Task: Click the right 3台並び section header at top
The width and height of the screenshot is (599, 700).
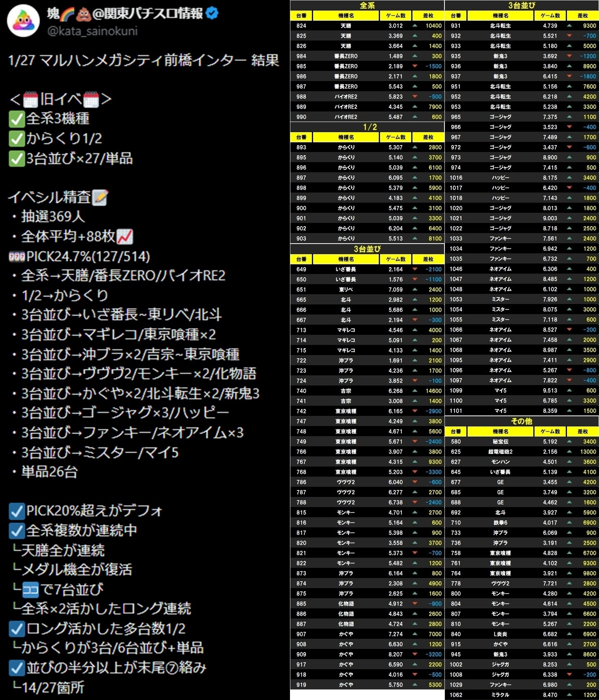Action: (522, 5)
